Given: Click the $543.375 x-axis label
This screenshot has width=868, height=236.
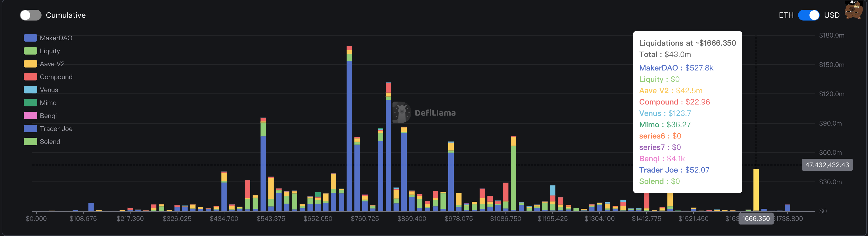Looking at the screenshot, I should [x=271, y=219].
